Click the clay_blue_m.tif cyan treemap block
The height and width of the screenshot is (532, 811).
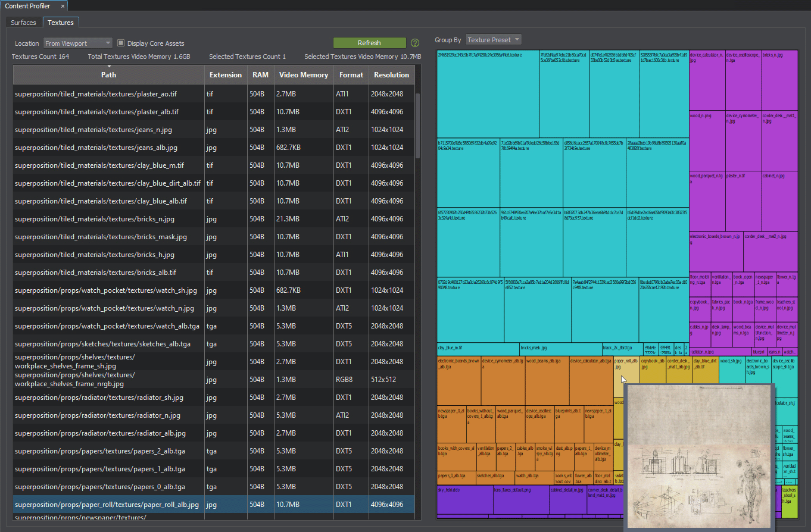(478, 349)
